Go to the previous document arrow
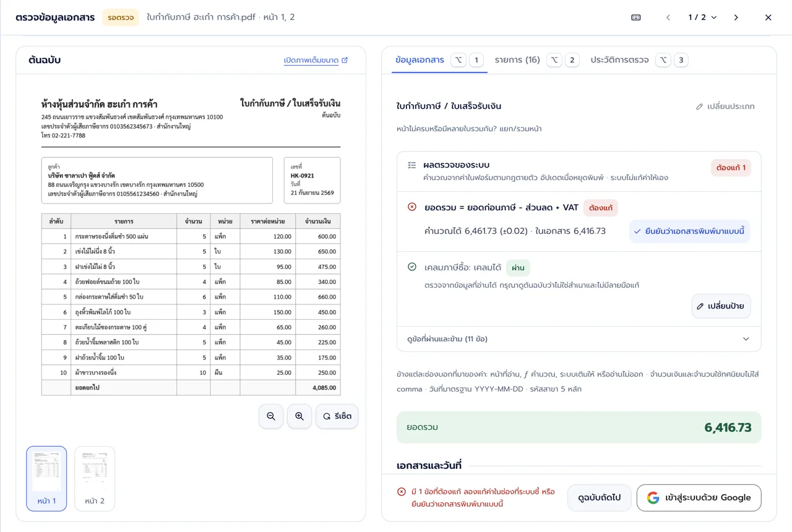 pos(668,17)
